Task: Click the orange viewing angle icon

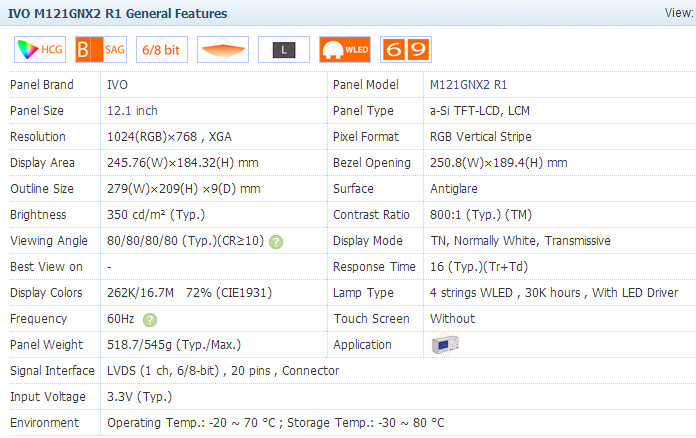Action: pyautogui.click(x=223, y=49)
